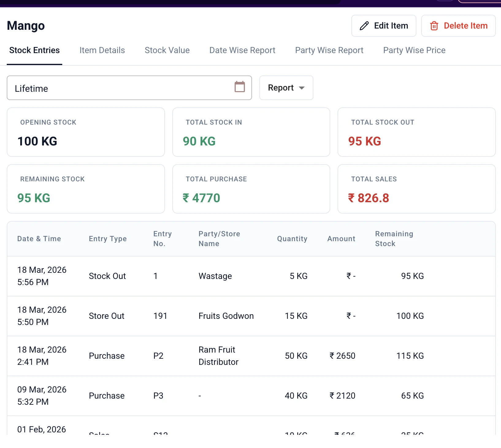Open the Stock Value tab

[167, 50]
